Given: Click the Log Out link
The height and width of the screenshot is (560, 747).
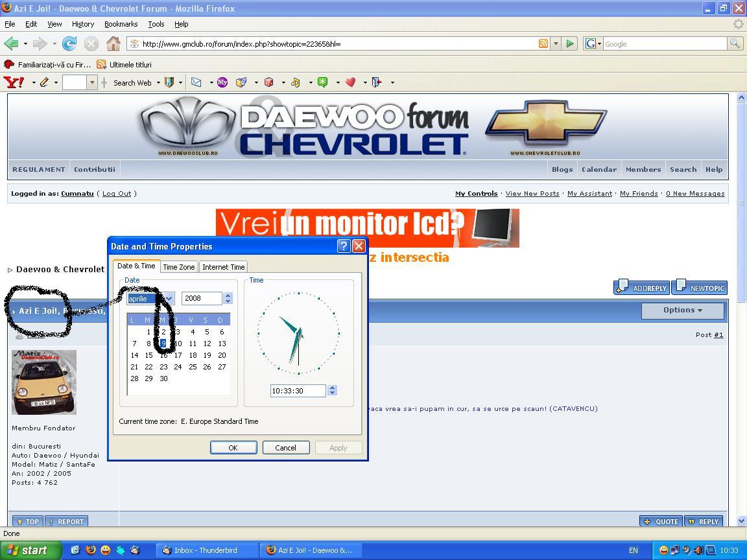Looking at the screenshot, I should 117,194.
